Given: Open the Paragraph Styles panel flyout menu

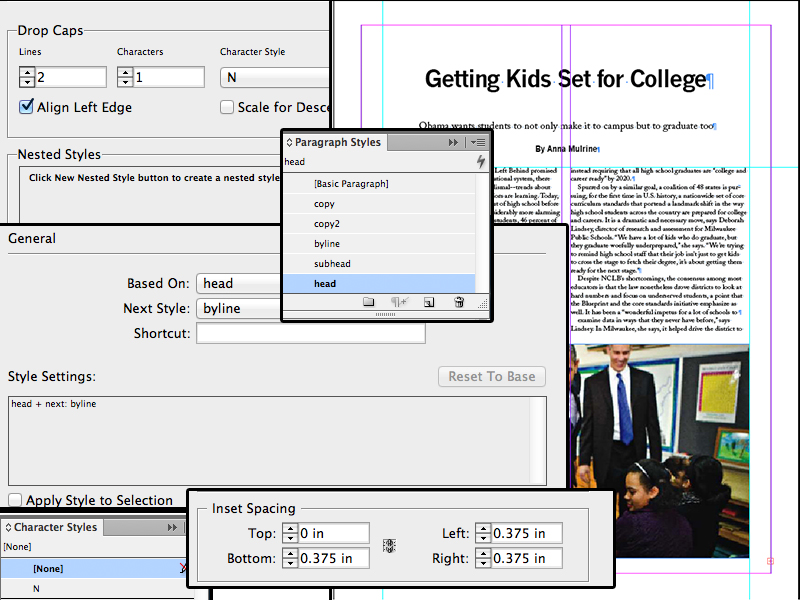Looking at the screenshot, I should pyautogui.click(x=478, y=143).
